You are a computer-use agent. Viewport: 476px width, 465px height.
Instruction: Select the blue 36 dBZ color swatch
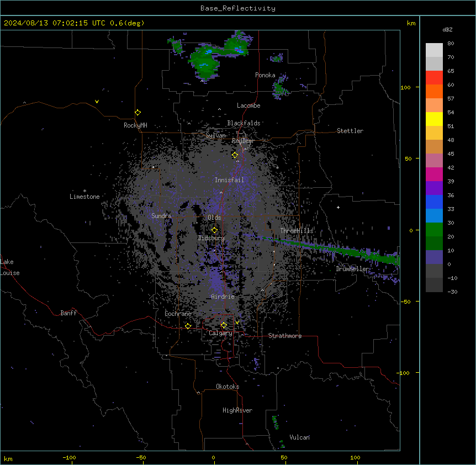click(x=434, y=202)
